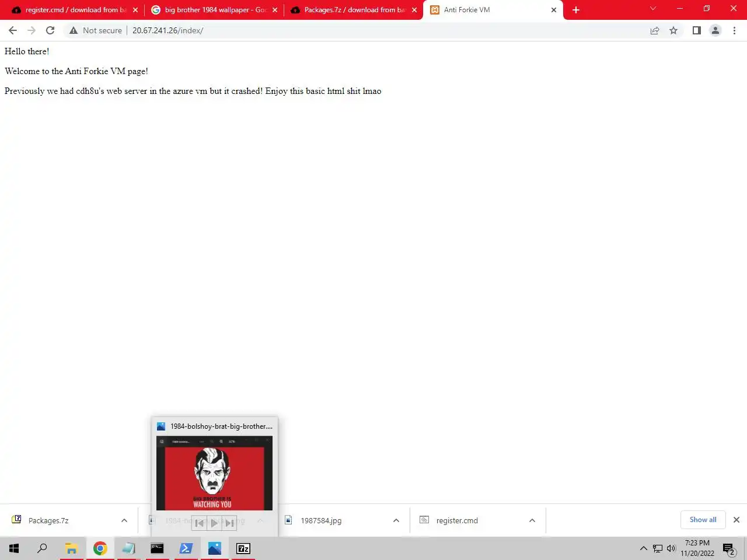Viewport: 747px width, 560px height.
Task: Close the Packages.7z tab
Action: (414, 10)
